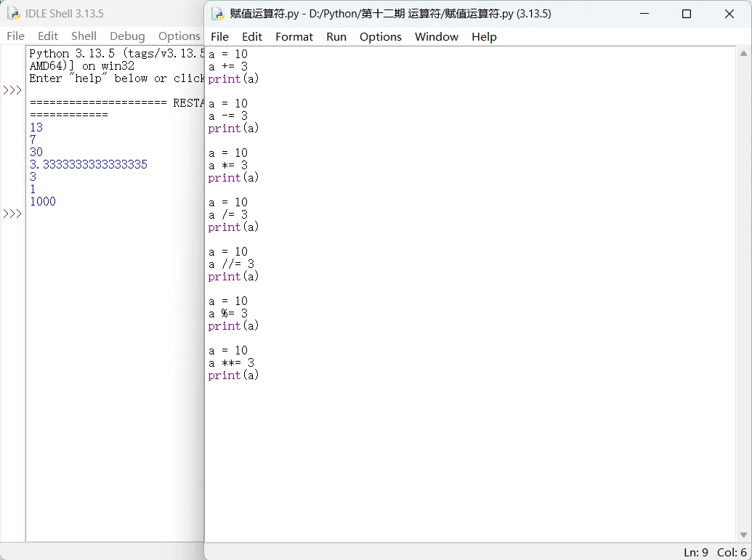
Task: Close the 赋值运算符.py editor window
Action: pos(729,14)
